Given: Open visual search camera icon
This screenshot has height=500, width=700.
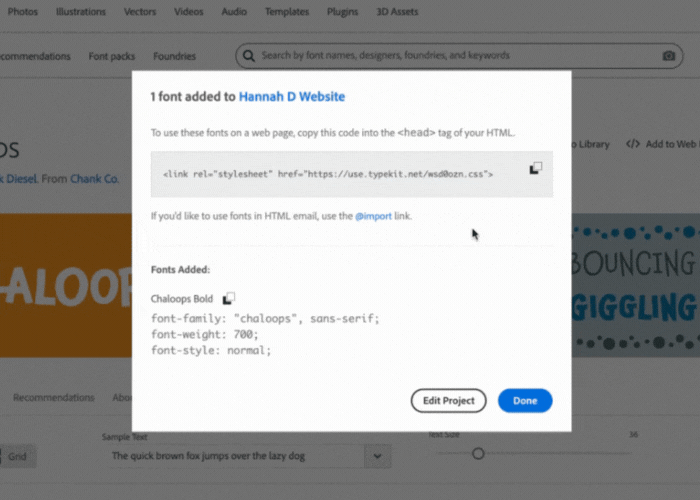Looking at the screenshot, I should tap(668, 56).
